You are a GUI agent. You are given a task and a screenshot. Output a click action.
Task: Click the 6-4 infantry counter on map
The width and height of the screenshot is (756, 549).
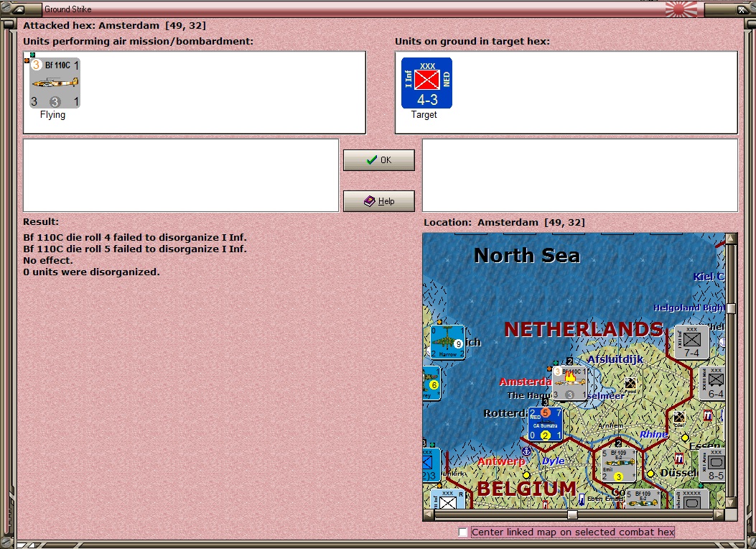click(x=713, y=383)
